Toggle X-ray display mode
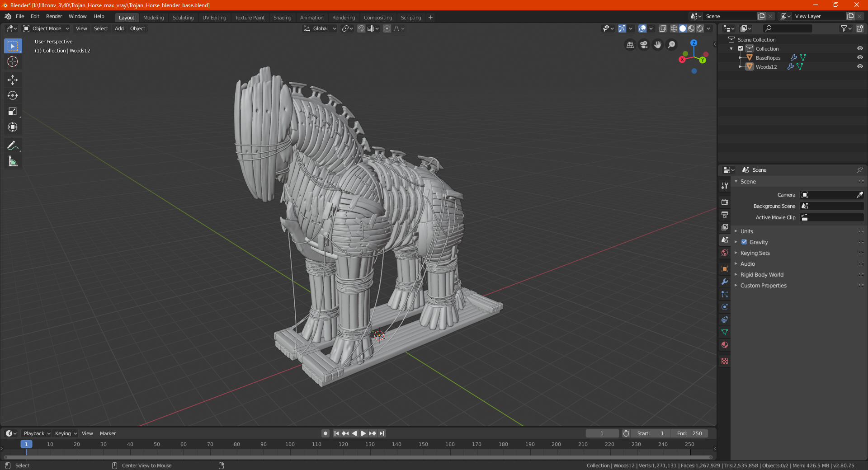 (663, 28)
